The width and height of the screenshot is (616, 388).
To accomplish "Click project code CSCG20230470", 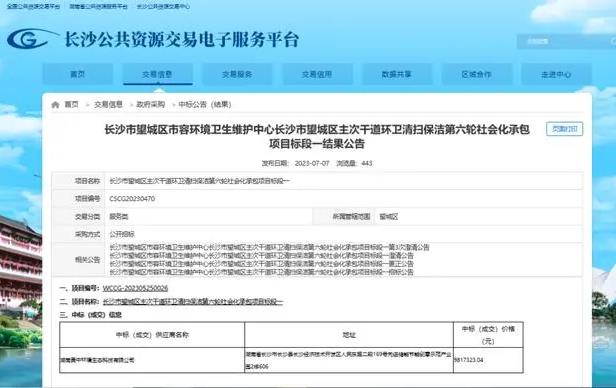I will (132, 199).
